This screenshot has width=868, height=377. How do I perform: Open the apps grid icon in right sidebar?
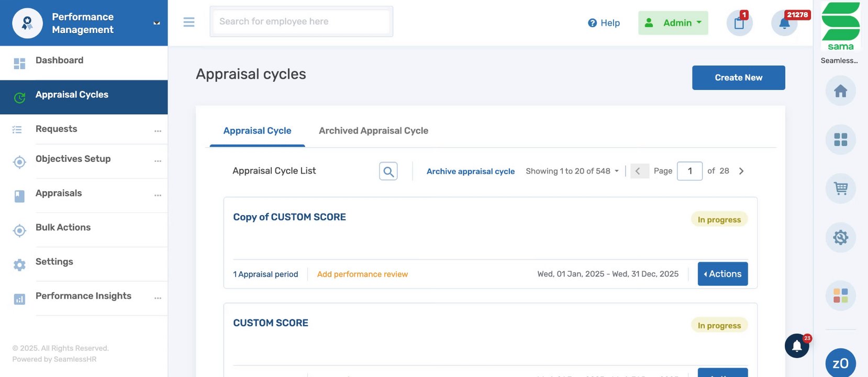tap(840, 140)
